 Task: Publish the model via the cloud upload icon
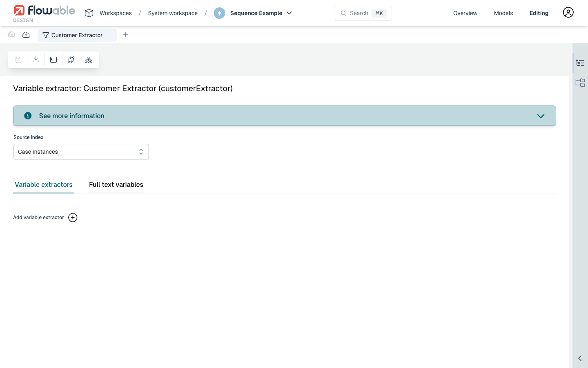26,35
